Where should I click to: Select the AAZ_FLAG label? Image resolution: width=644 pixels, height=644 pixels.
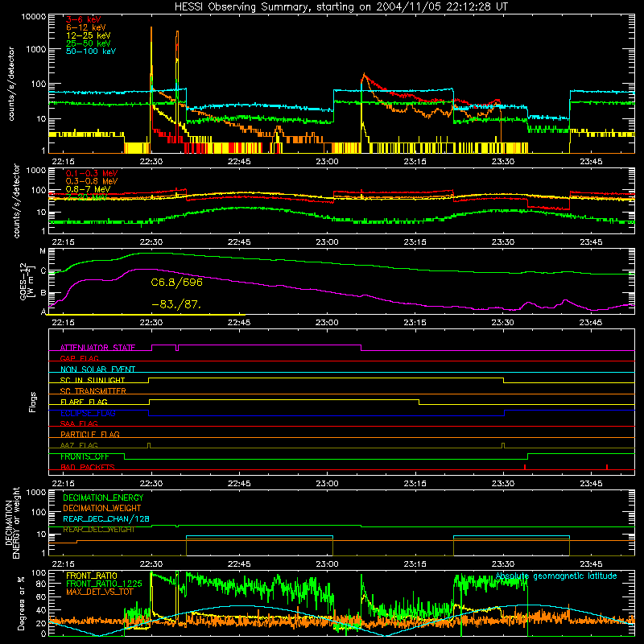point(79,445)
